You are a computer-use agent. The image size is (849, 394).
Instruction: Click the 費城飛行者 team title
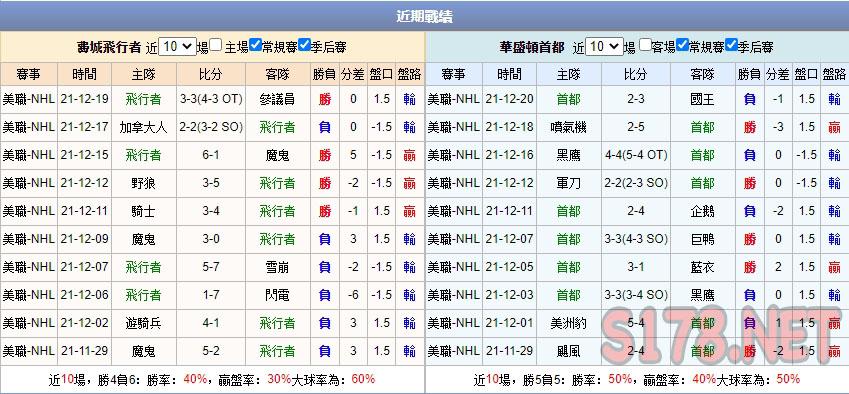click(x=109, y=47)
